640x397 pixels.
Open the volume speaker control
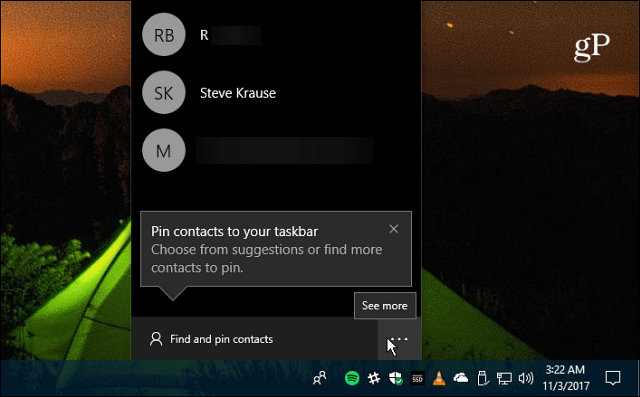[x=526, y=378]
